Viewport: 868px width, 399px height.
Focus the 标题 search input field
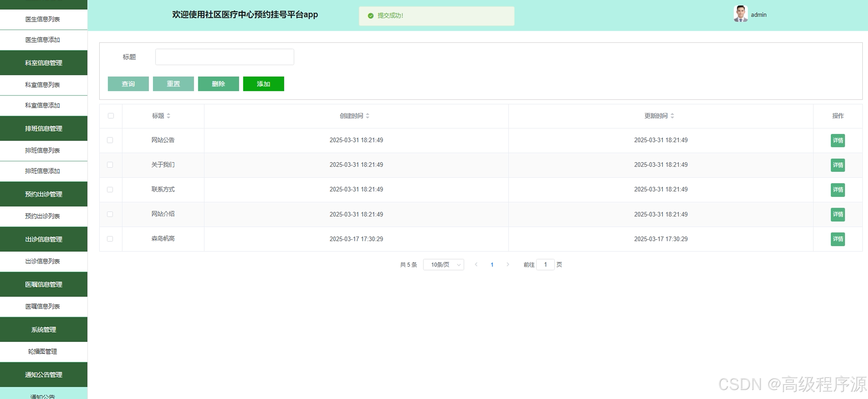point(224,57)
